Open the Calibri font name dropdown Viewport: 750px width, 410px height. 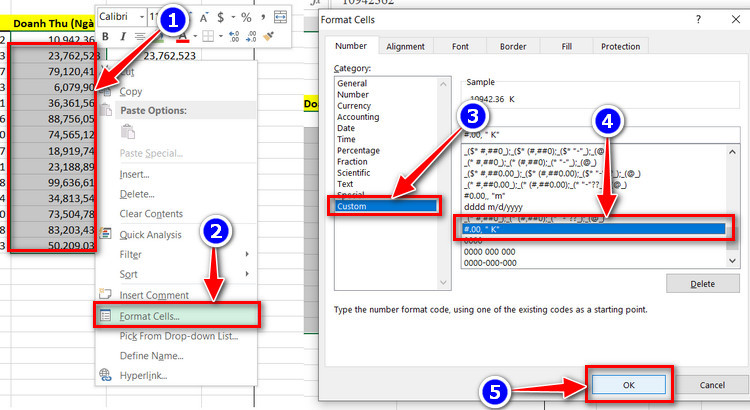point(142,17)
